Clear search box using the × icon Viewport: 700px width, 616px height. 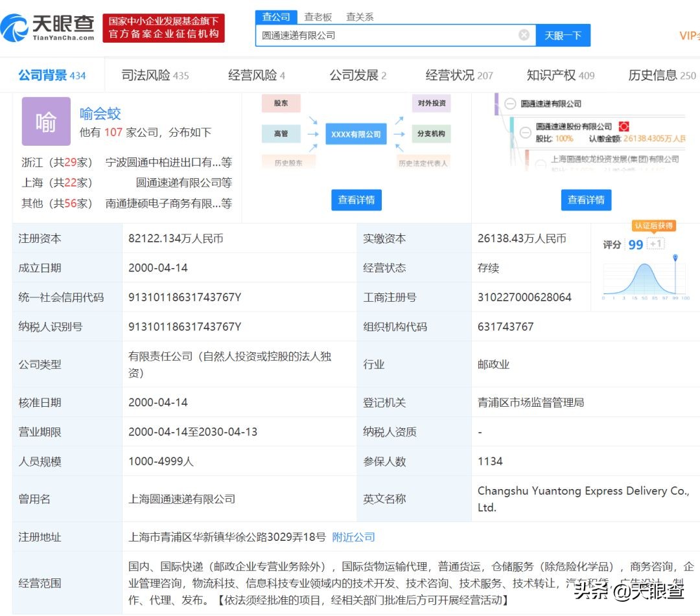point(524,35)
